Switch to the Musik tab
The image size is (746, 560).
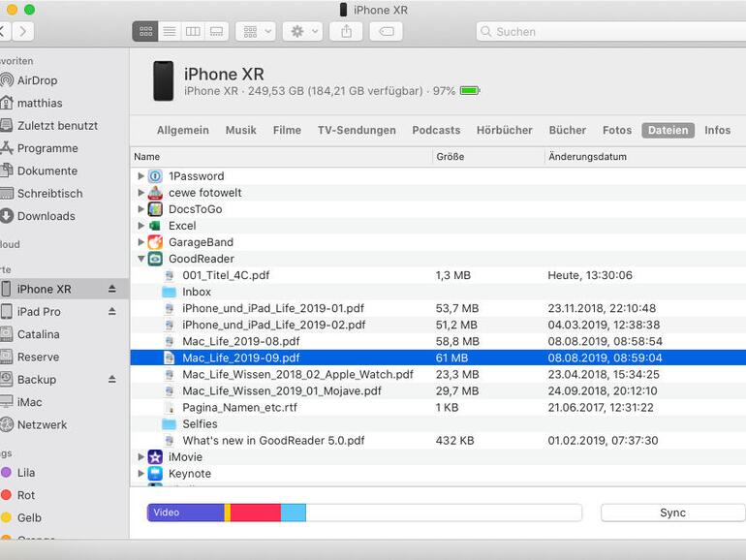click(x=240, y=131)
